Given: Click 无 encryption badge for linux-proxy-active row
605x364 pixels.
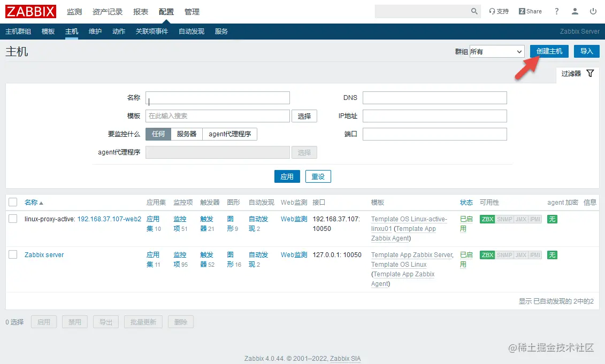Looking at the screenshot, I should [x=552, y=219].
